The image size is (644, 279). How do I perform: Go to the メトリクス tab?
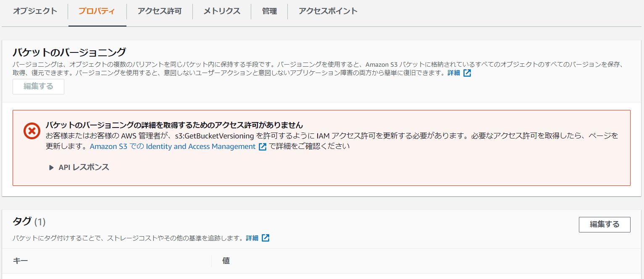[222, 11]
